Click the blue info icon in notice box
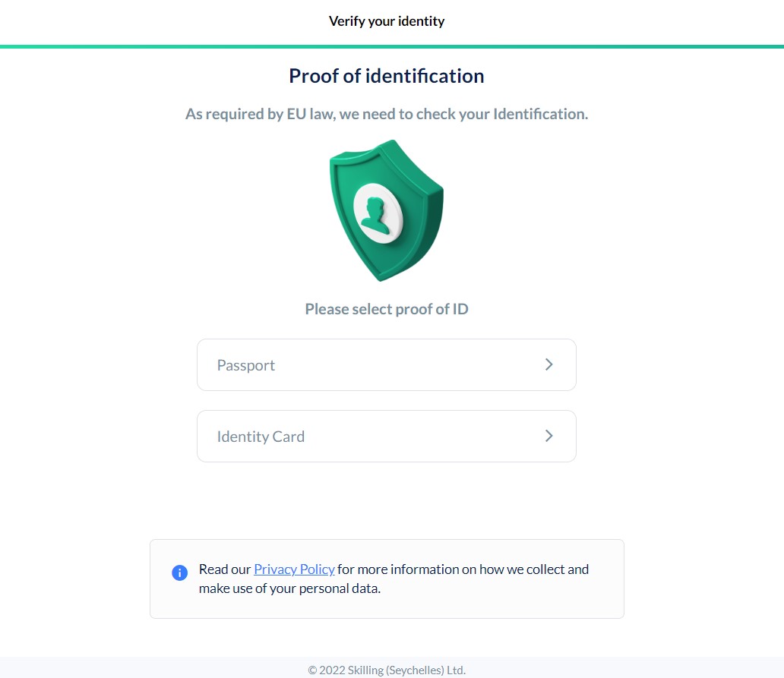The width and height of the screenshot is (784, 678). pos(179,572)
